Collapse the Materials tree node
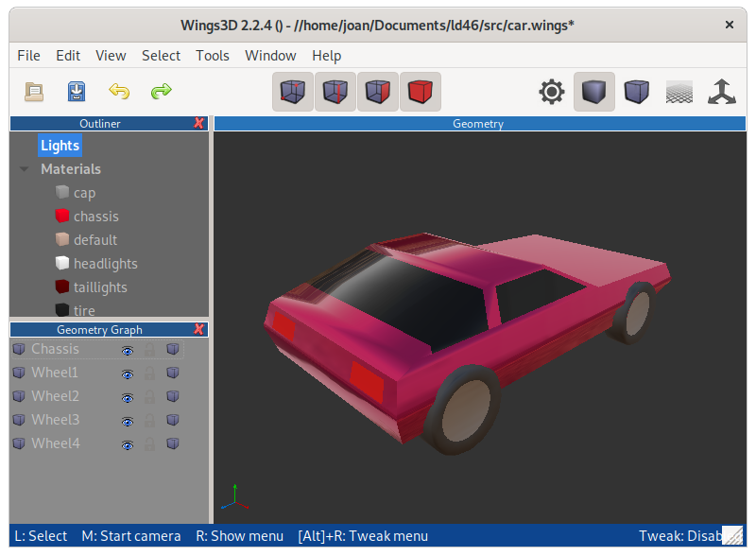Screen dimensions: 756x556 tap(25, 169)
